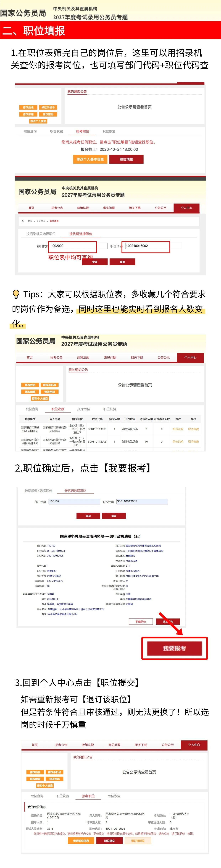Click 职位查询 at the end of the breadcrumb
Viewport: 221px width, 868px height.
coord(54,221)
